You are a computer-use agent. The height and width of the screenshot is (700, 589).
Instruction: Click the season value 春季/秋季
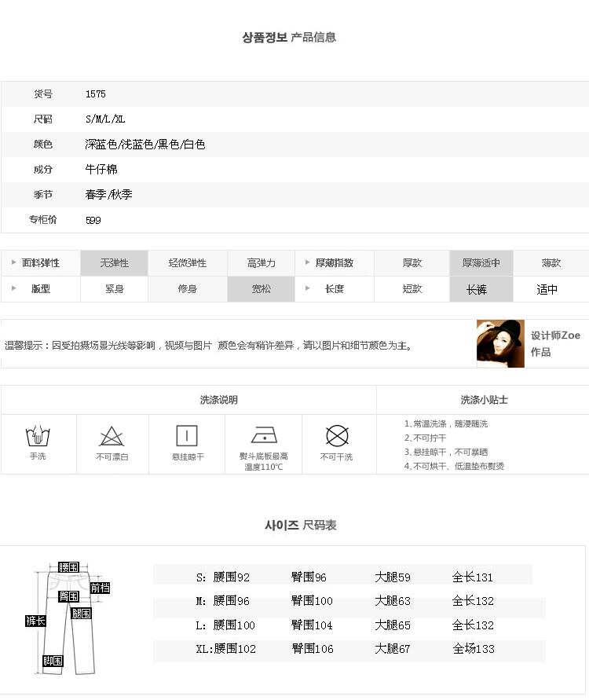[109, 194]
